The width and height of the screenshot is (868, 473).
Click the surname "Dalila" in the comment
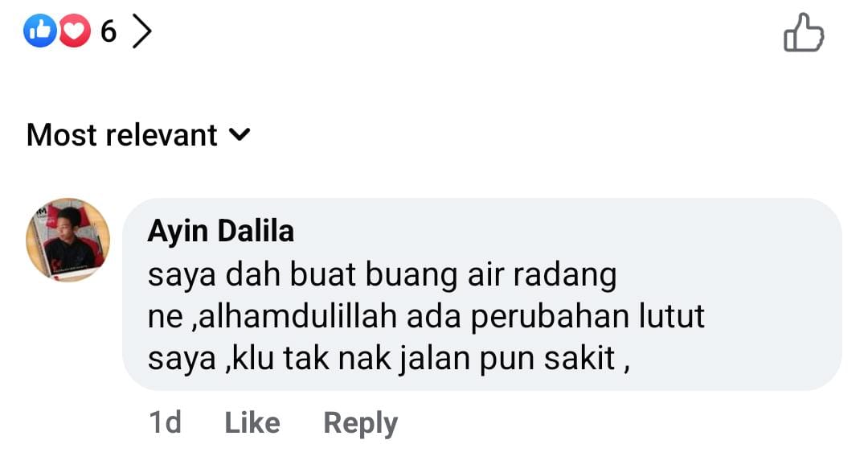tap(256, 230)
